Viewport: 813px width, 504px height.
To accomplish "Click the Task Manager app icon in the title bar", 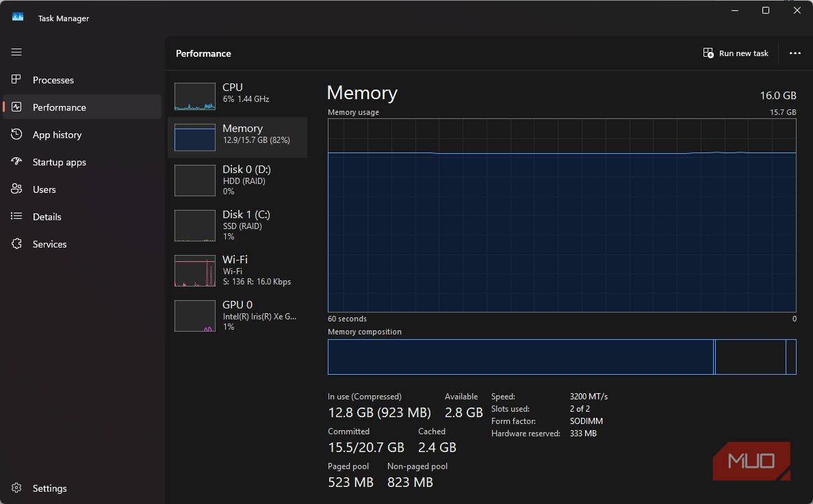I will click(x=18, y=17).
